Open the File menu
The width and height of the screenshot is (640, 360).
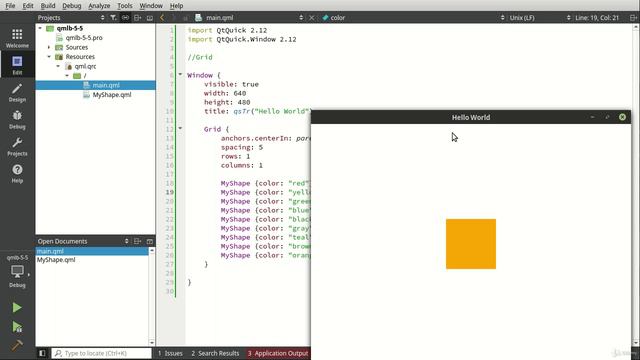coord(10,6)
